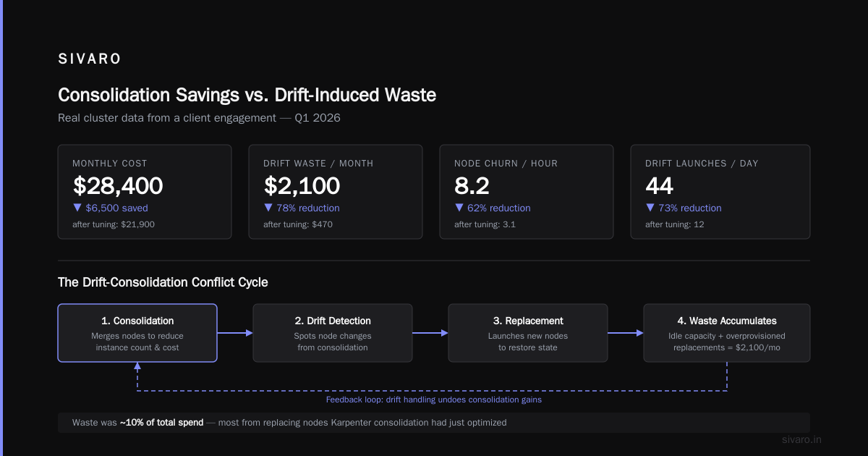This screenshot has width=868, height=456.
Task: Select the $2,100 value
Action: pos(302,186)
